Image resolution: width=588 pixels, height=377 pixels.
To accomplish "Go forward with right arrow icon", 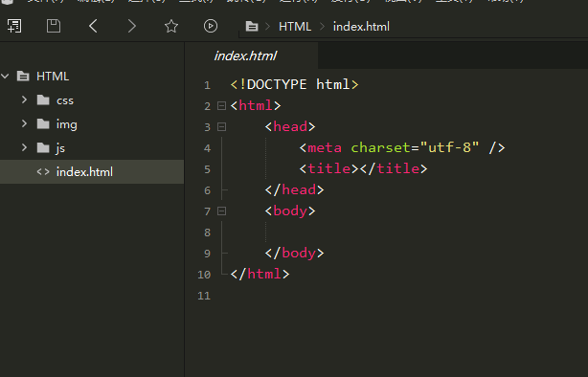I will pyautogui.click(x=131, y=26).
